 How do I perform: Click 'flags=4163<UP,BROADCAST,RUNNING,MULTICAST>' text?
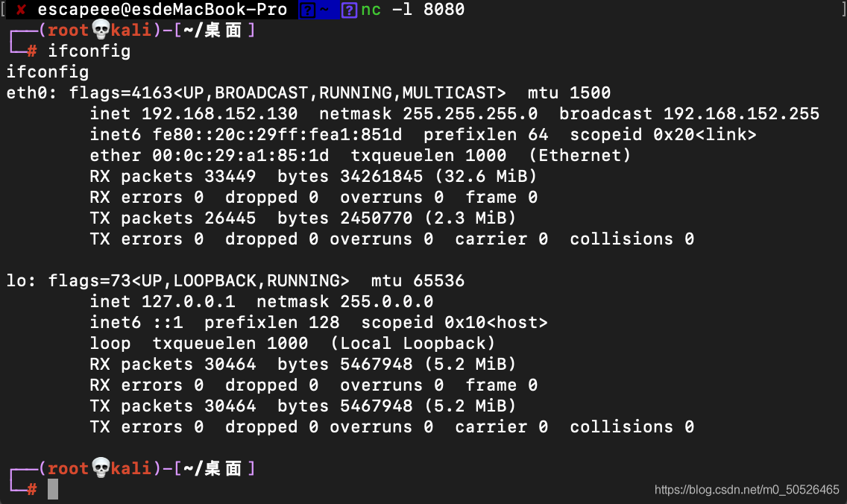click(x=287, y=93)
